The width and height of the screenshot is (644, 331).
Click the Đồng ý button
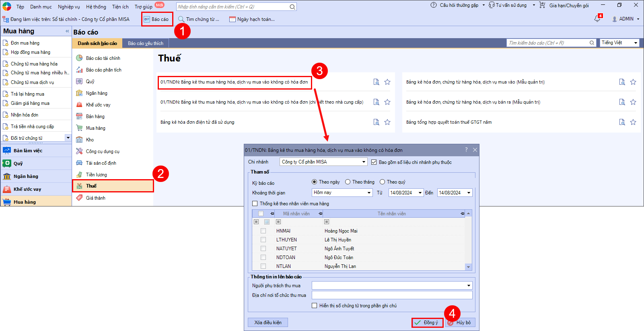tap(427, 323)
